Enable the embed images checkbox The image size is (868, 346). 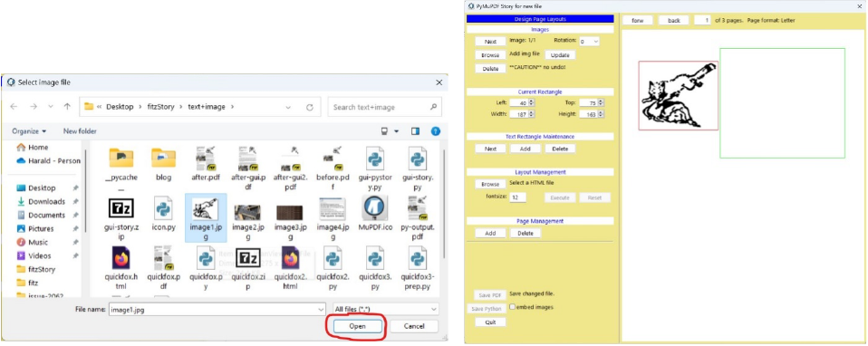pos(513,307)
